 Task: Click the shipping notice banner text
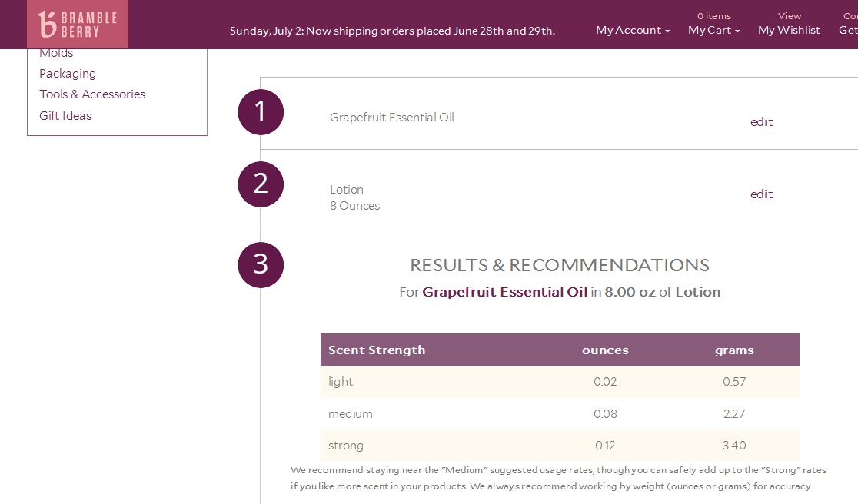pyautogui.click(x=392, y=31)
